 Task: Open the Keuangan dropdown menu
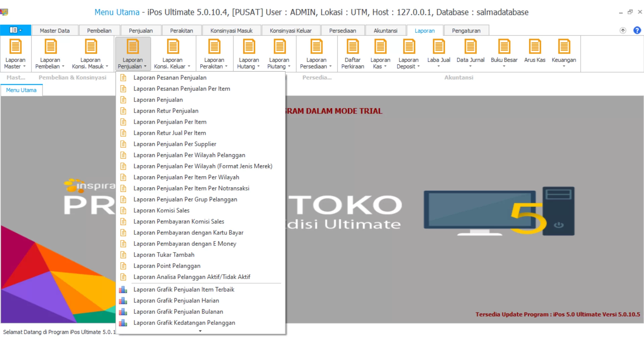coord(564,66)
